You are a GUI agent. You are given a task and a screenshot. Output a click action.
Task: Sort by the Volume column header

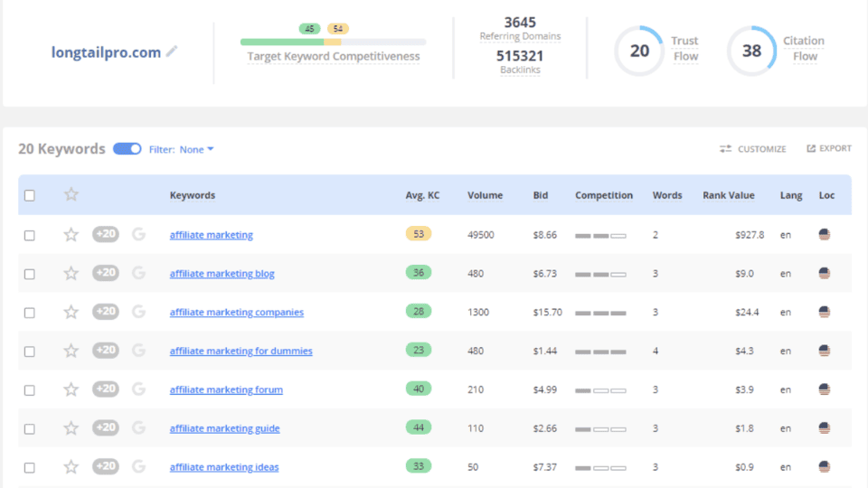point(485,195)
